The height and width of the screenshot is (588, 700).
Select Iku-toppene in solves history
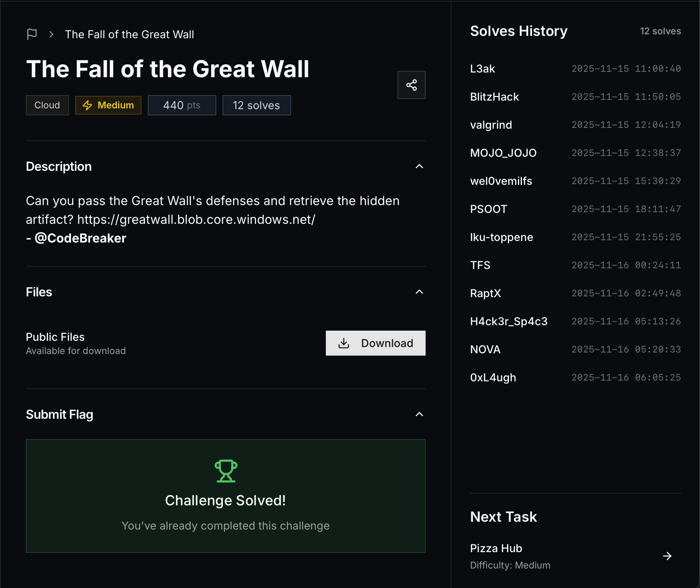[502, 237]
